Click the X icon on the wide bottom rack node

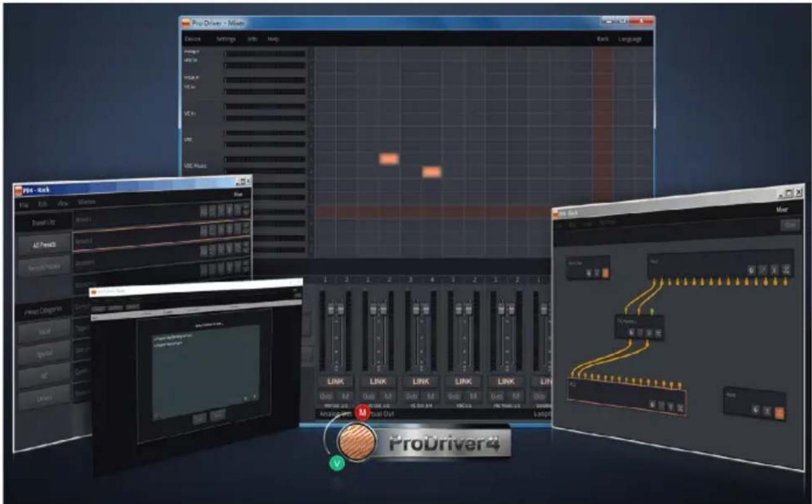pos(671,406)
